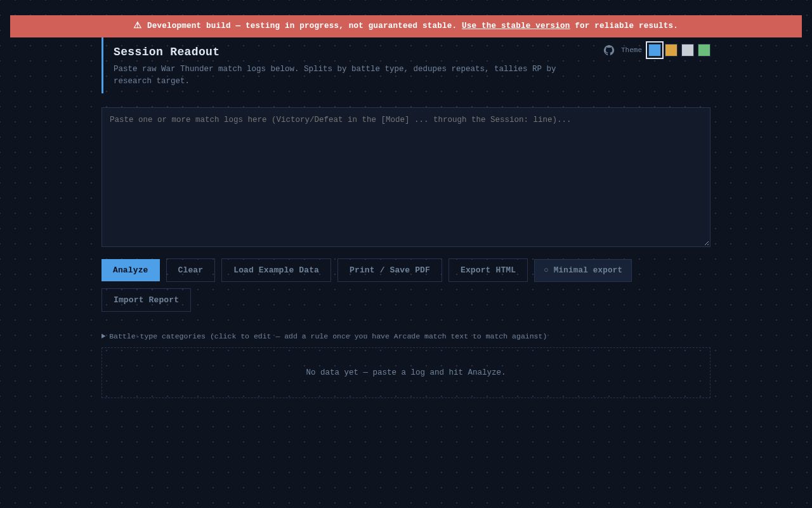
Task: Click the 'No data yet' placeholder message
Action: (406, 373)
